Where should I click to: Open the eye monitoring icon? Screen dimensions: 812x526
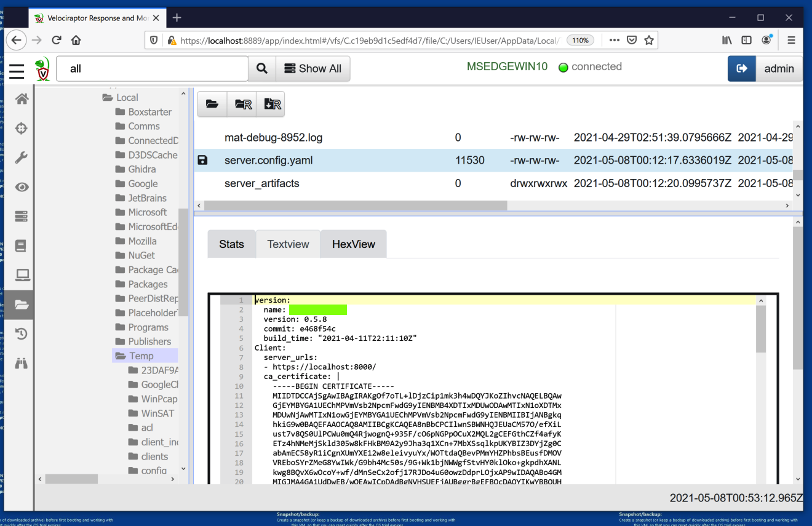click(x=22, y=187)
